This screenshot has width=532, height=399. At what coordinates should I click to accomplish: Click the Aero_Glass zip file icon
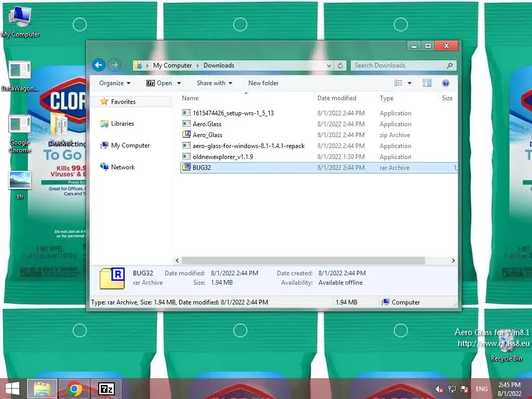pos(187,135)
